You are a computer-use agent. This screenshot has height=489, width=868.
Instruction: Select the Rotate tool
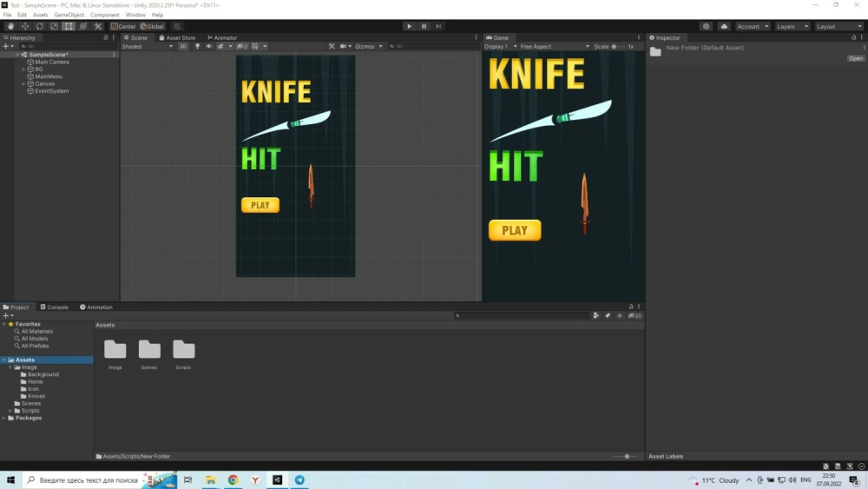point(40,26)
